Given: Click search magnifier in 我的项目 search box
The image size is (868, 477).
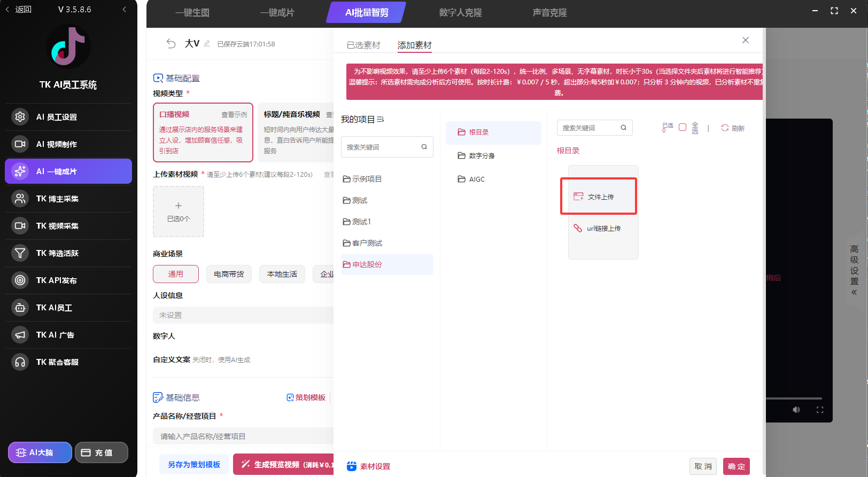Looking at the screenshot, I should tap(424, 147).
